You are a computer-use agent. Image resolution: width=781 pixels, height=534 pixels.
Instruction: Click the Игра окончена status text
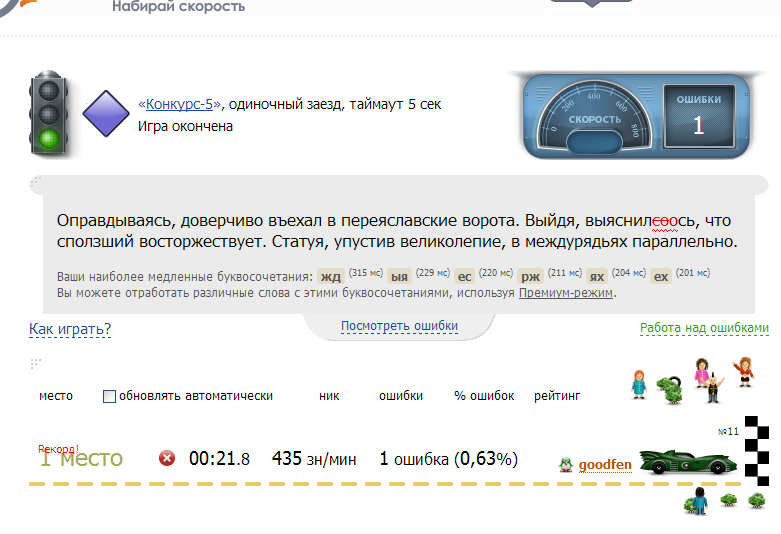click(185, 127)
